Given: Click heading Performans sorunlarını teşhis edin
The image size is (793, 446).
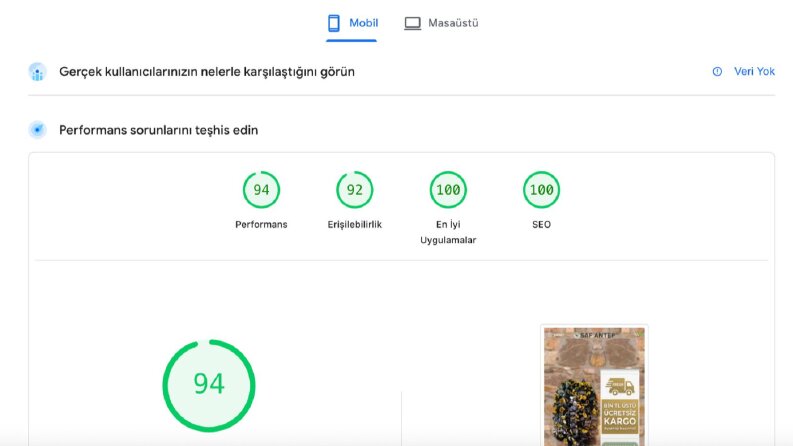Looking at the screenshot, I should point(159,130).
